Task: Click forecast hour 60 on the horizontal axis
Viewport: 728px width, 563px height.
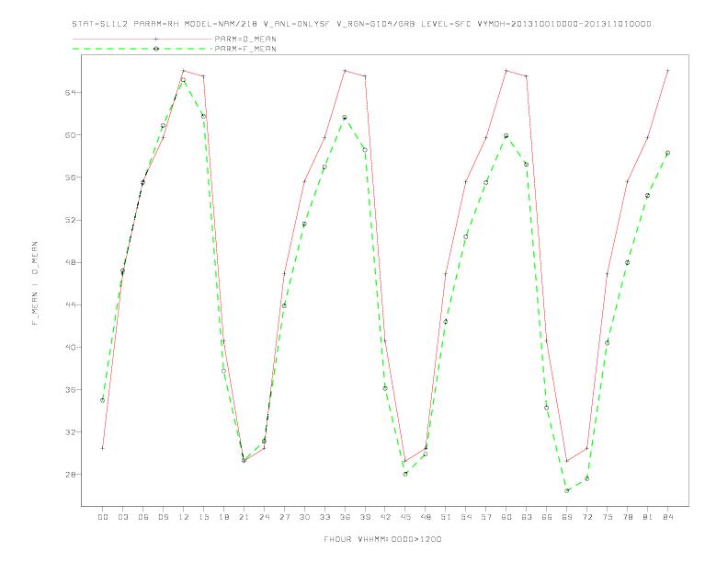Action: pyautogui.click(x=506, y=517)
